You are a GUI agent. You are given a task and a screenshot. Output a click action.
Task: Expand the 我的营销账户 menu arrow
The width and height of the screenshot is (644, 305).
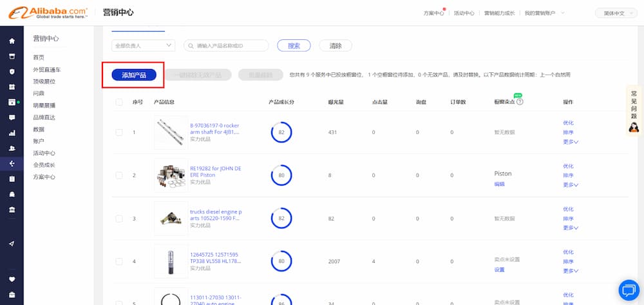[563, 13]
